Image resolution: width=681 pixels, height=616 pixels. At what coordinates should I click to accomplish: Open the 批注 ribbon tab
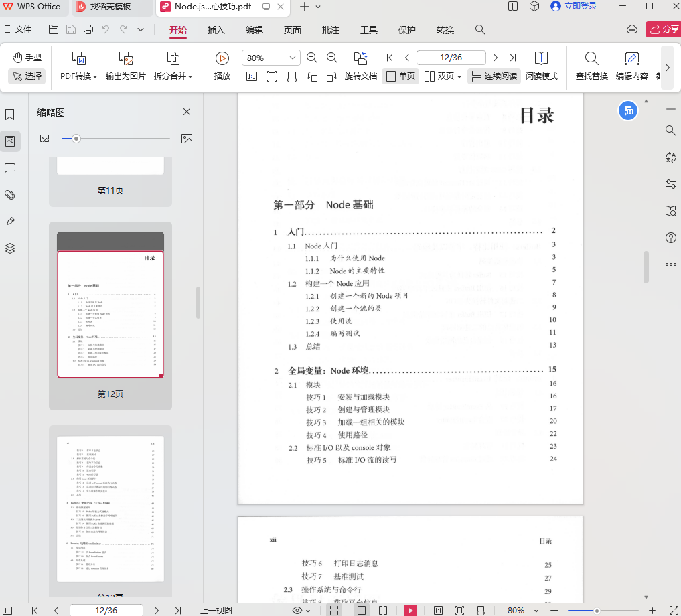[331, 30]
